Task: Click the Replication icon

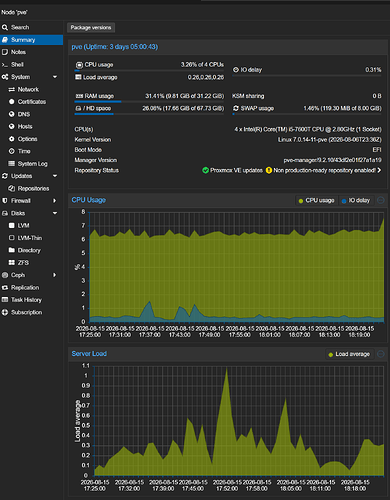Action: (5, 287)
